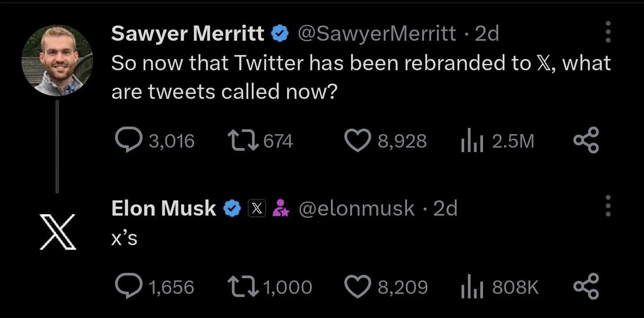
Task: Open Elon Musk's X logo avatar
Action: click(x=57, y=232)
